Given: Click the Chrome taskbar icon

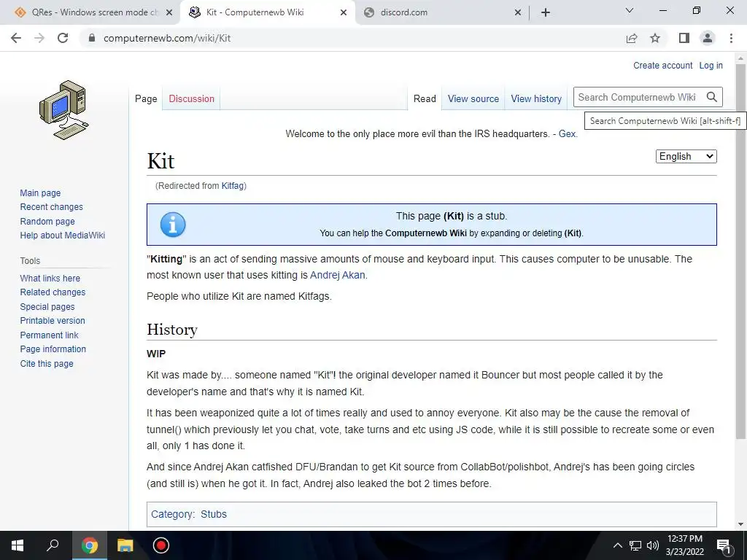Looking at the screenshot, I should (89, 545).
